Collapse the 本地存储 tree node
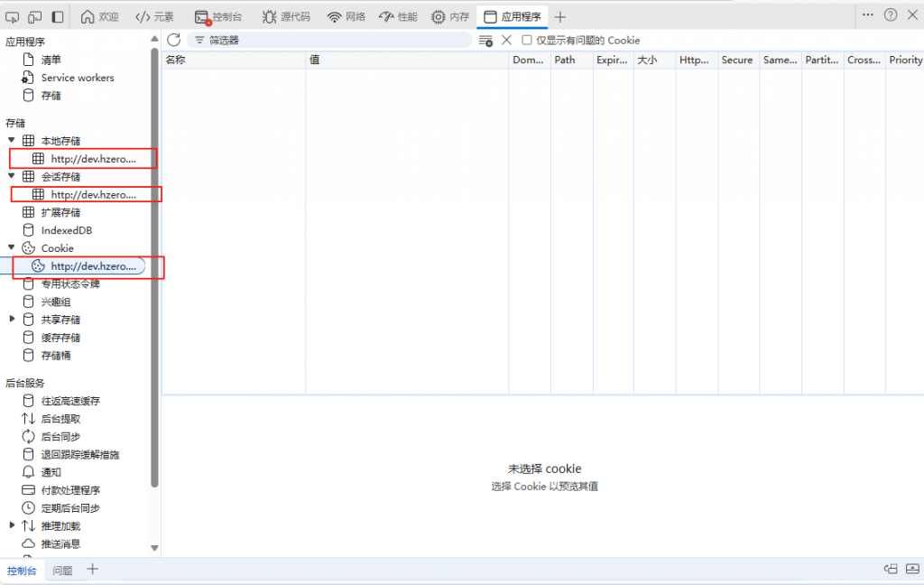Viewport: 924px width, 585px height. click(x=12, y=141)
